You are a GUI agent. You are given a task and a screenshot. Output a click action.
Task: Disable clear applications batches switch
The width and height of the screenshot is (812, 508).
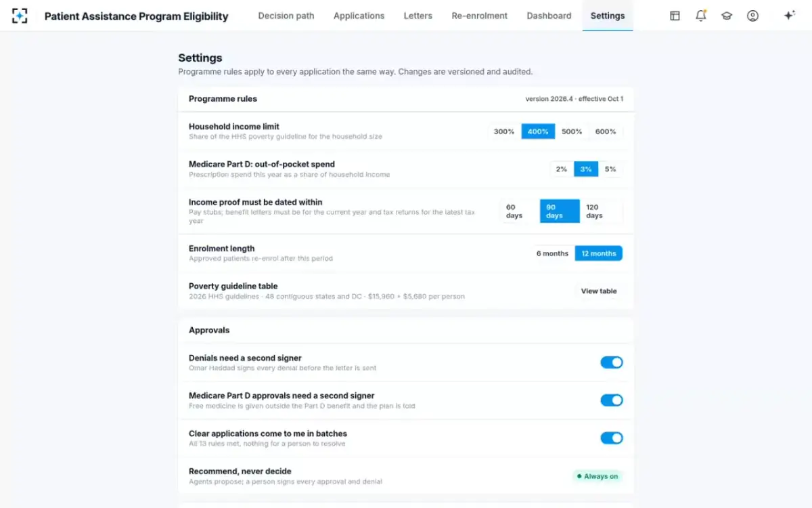tap(612, 438)
